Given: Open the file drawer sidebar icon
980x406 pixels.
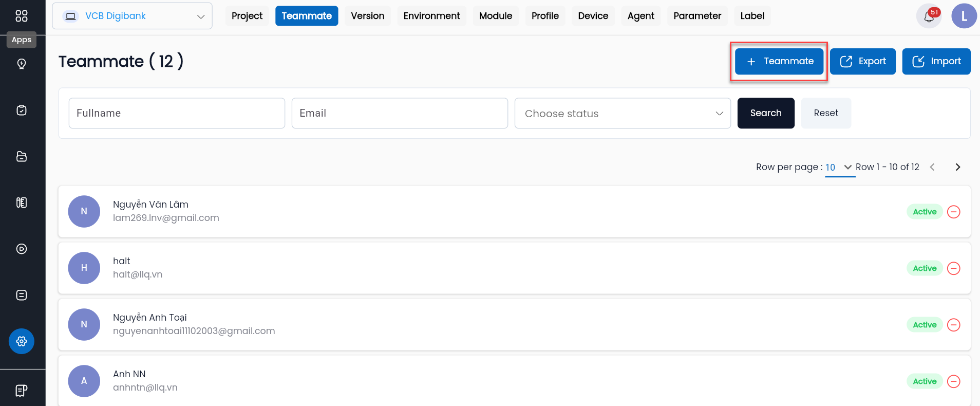Looking at the screenshot, I should pyautogui.click(x=22, y=156).
